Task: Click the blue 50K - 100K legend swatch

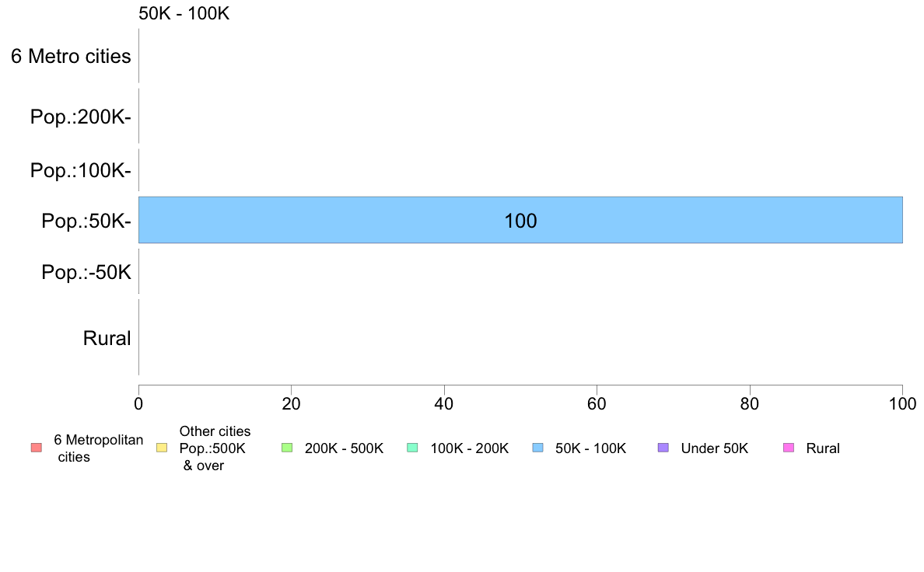Action: [x=537, y=448]
